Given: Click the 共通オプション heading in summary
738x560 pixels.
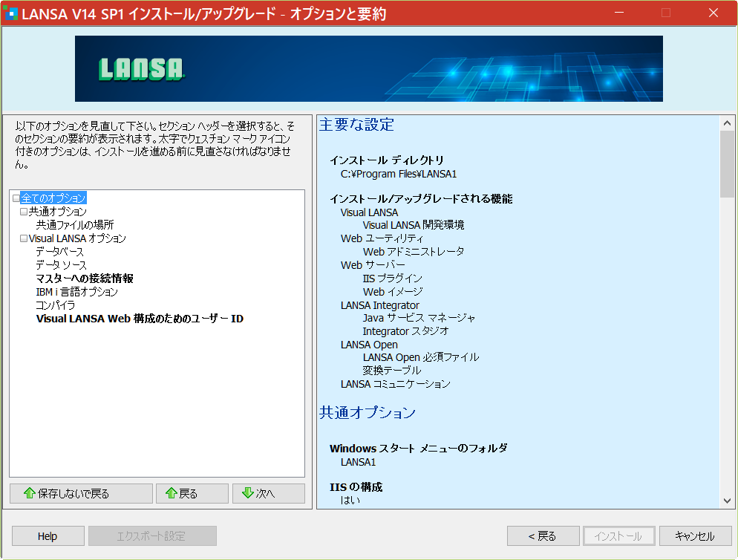Looking at the screenshot, I should tap(368, 413).
